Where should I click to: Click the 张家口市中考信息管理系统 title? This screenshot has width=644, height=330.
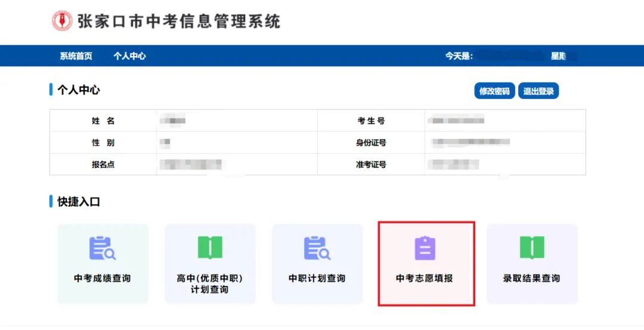pyautogui.click(x=179, y=21)
